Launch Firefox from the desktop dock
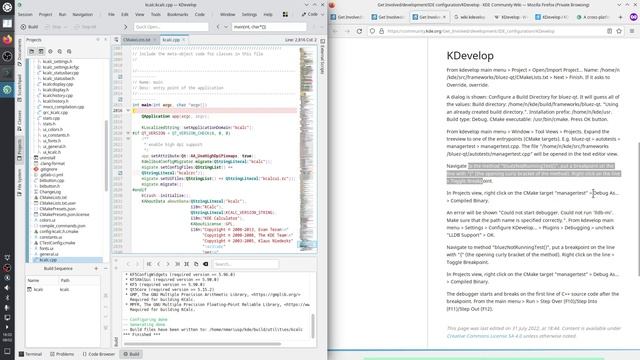 coord(7,40)
